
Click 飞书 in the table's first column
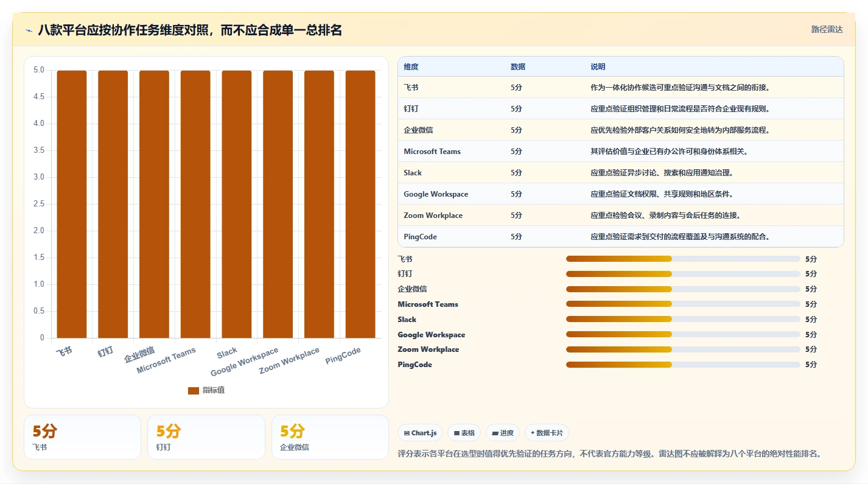411,88
